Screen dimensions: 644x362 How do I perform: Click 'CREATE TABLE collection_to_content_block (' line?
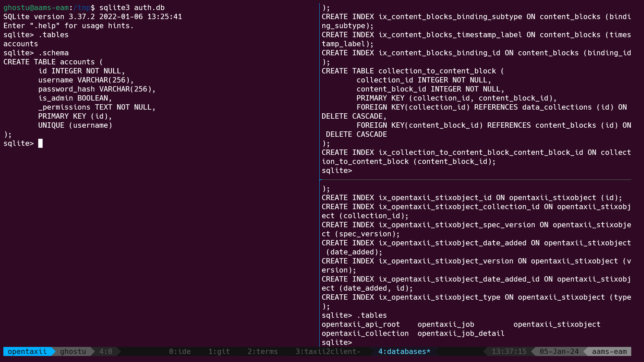(413, 71)
